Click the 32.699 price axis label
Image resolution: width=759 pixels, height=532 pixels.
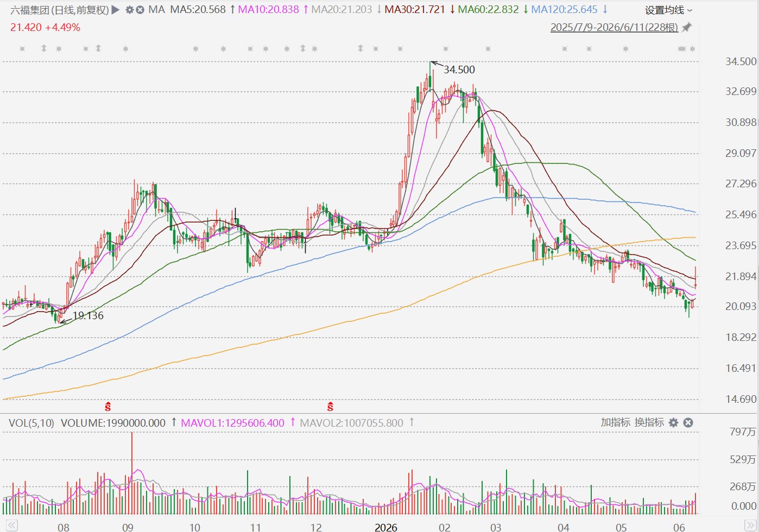[x=741, y=91]
